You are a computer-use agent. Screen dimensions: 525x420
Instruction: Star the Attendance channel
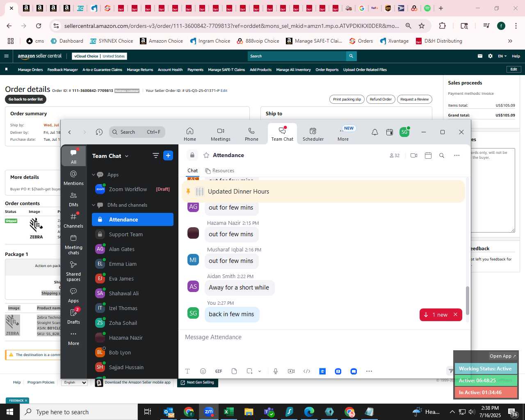(206, 155)
